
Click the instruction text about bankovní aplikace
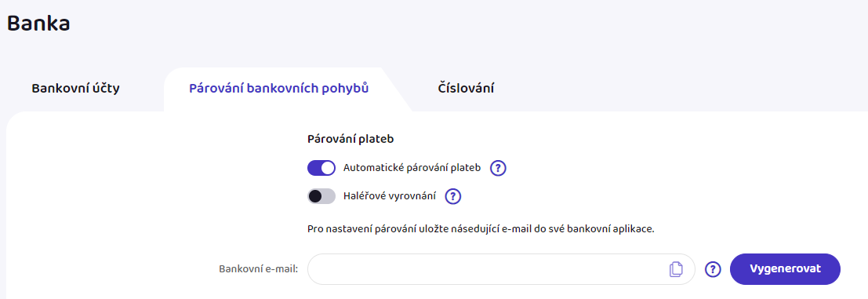click(x=481, y=228)
